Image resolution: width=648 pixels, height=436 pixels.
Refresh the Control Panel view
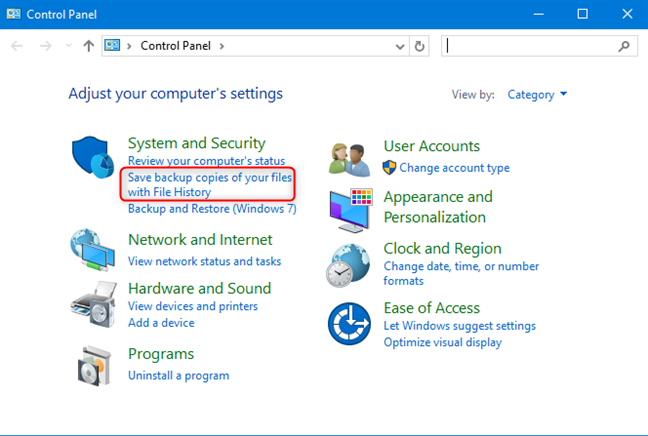(x=419, y=46)
